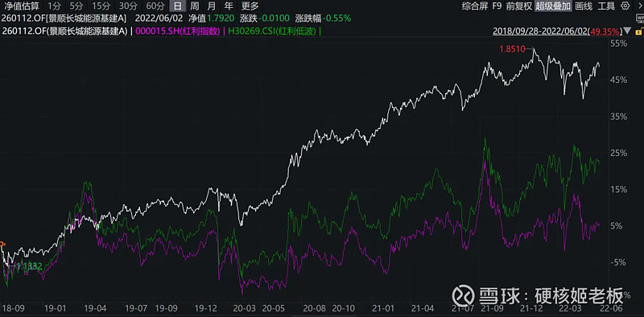Open the 工具 menu
This screenshot has width=644, height=317.
tap(606, 6)
